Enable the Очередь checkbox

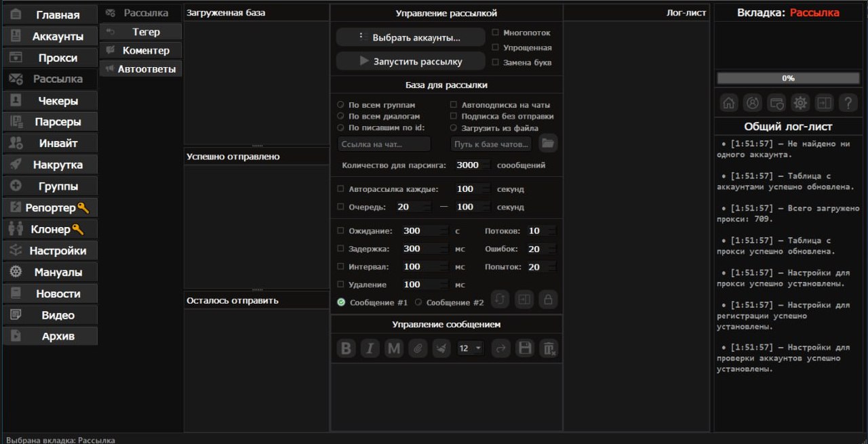tap(340, 207)
